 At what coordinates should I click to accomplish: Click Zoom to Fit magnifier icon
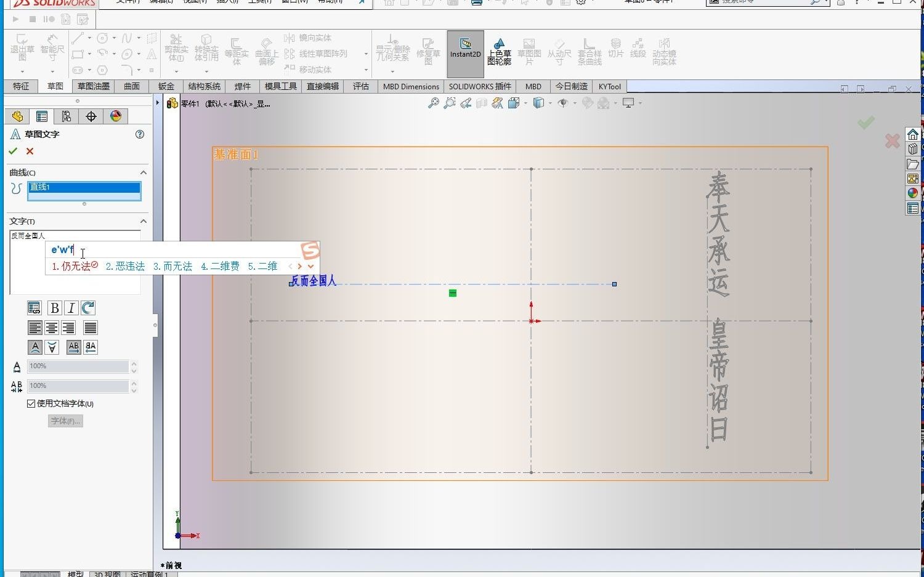(x=434, y=103)
